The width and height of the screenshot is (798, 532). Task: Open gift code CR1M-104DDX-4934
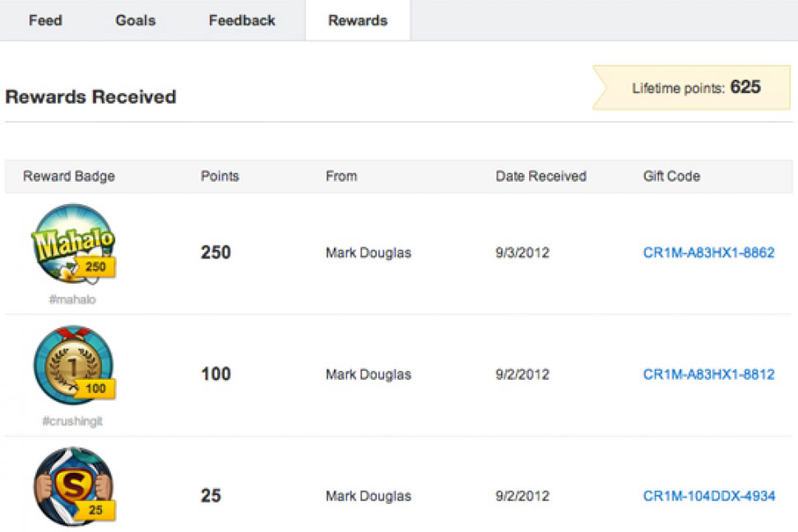(708, 496)
